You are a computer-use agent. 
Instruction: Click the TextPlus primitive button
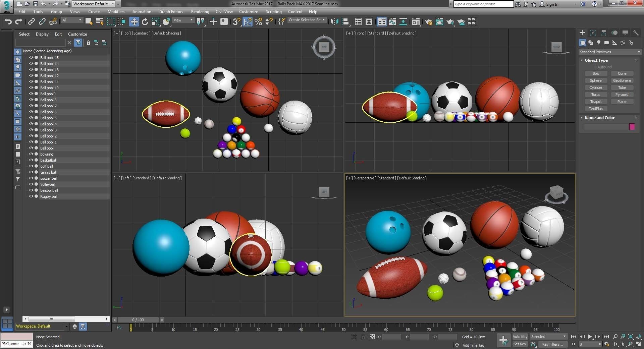tap(596, 109)
